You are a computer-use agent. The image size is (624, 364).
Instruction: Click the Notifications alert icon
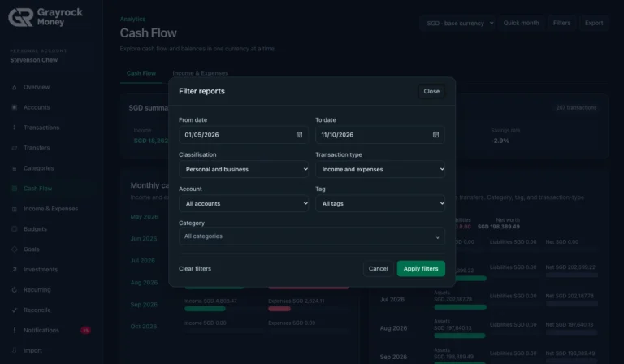[15, 331]
